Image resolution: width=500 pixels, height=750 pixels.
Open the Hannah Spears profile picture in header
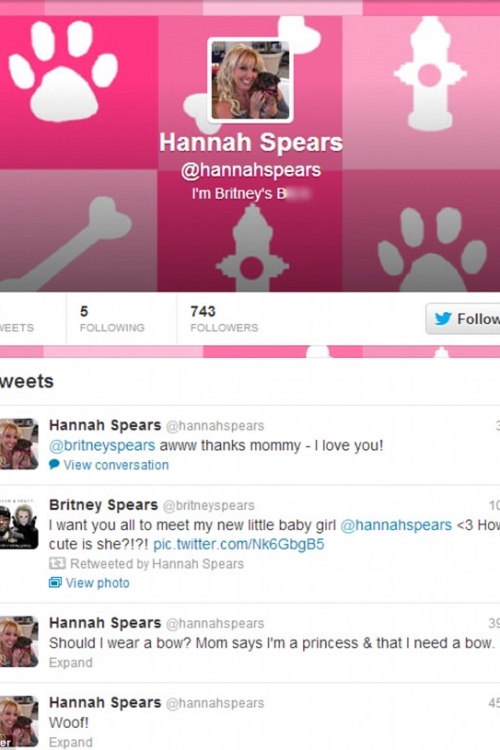tap(250, 80)
